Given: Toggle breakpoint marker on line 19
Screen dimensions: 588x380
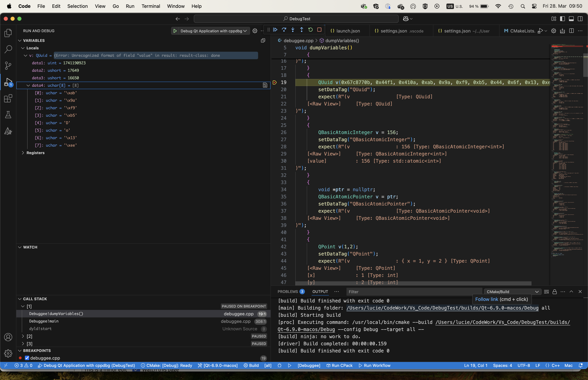Looking at the screenshot, I should point(275,82).
